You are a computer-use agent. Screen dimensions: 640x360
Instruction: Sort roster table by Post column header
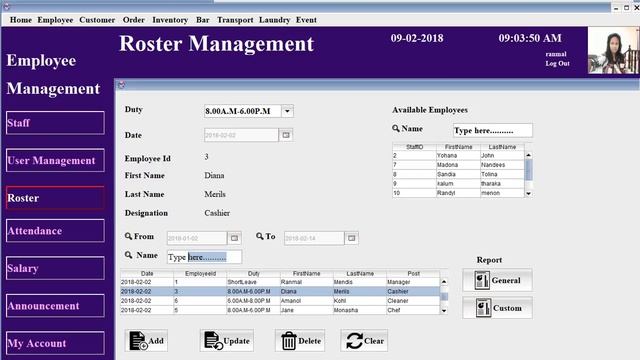[x=413, y=273]
